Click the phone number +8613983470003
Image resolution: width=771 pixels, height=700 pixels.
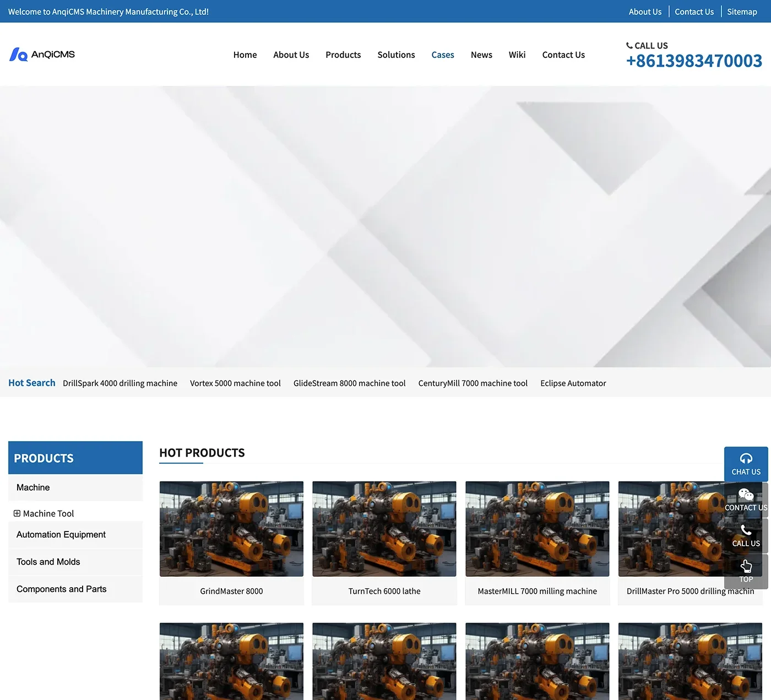pyautogui.click(x=694, y=61)
